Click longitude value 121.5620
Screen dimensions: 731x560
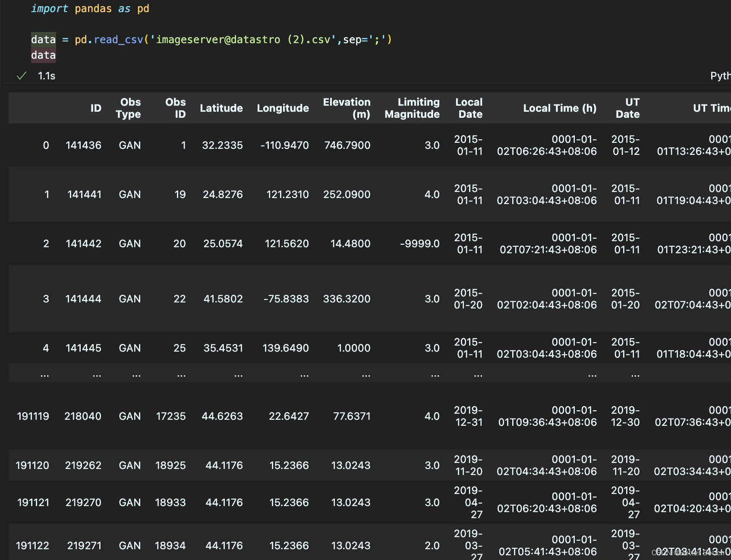[x=287, y=244]
